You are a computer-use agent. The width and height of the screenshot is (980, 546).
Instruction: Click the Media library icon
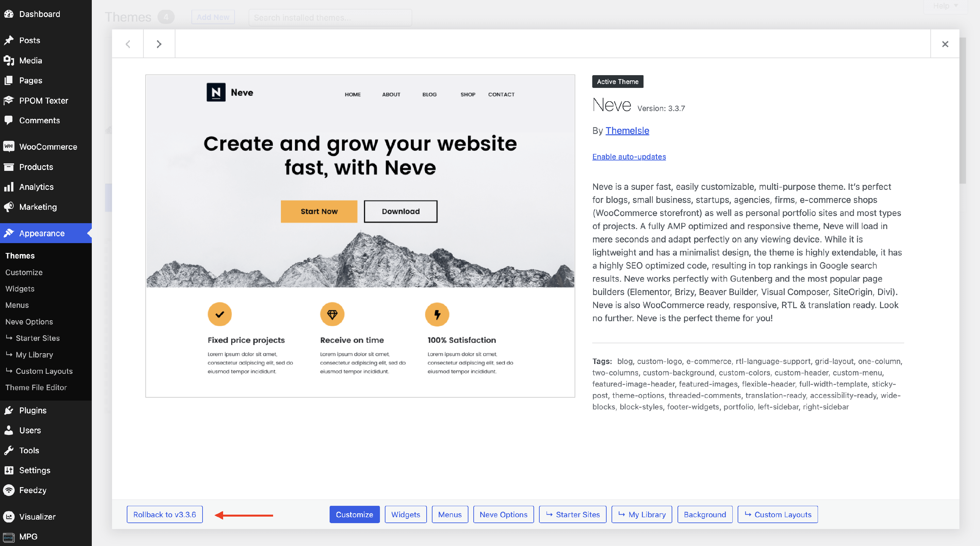pyautogui.click(x=9, y=60)
